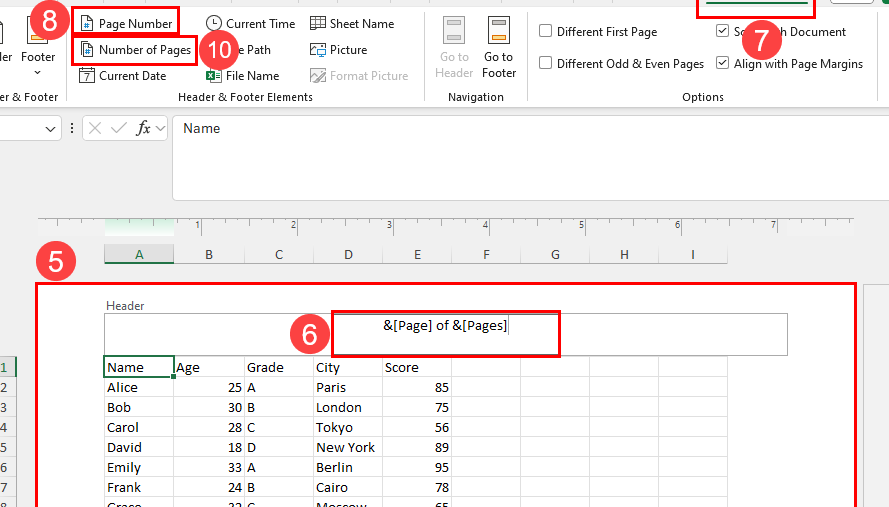Click the center header section box
Viewport: 889px width, 507px height.
click(446, 334)
